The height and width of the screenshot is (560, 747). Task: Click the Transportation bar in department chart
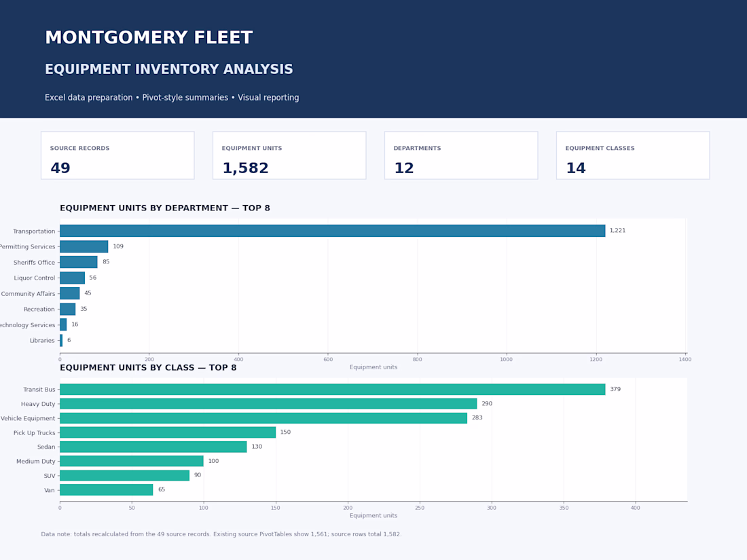333,231
